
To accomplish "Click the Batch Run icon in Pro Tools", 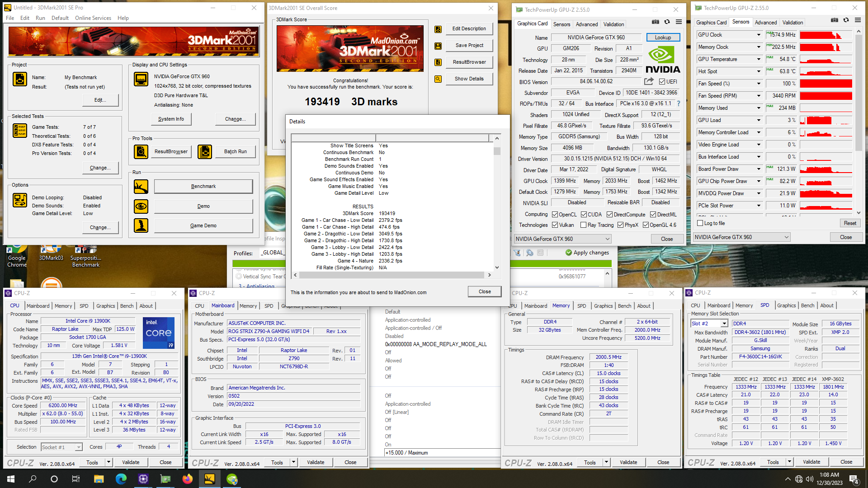I will click(x=205, y=151).
